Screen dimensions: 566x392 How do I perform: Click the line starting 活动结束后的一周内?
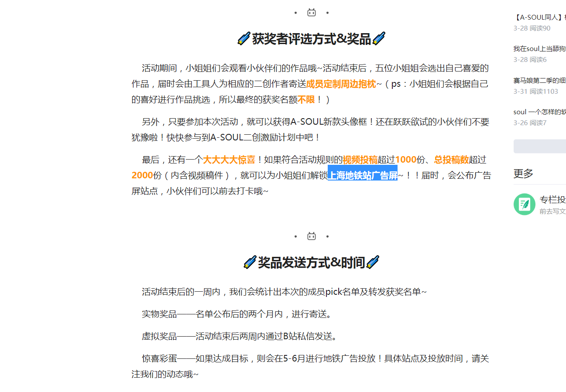click(284, 292)
